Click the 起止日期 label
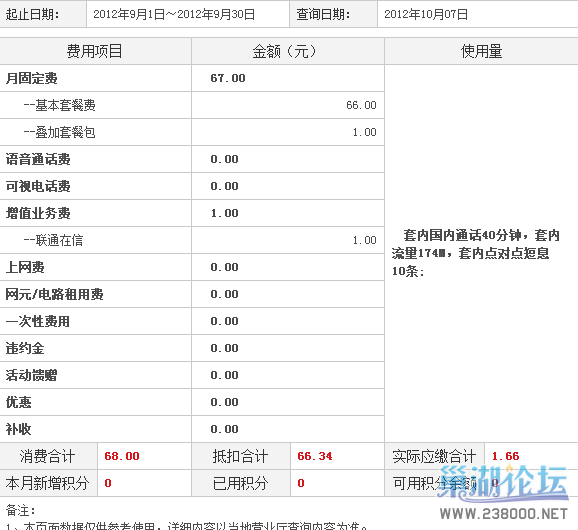This screenshot has height=530, width=578. (32, 14)
